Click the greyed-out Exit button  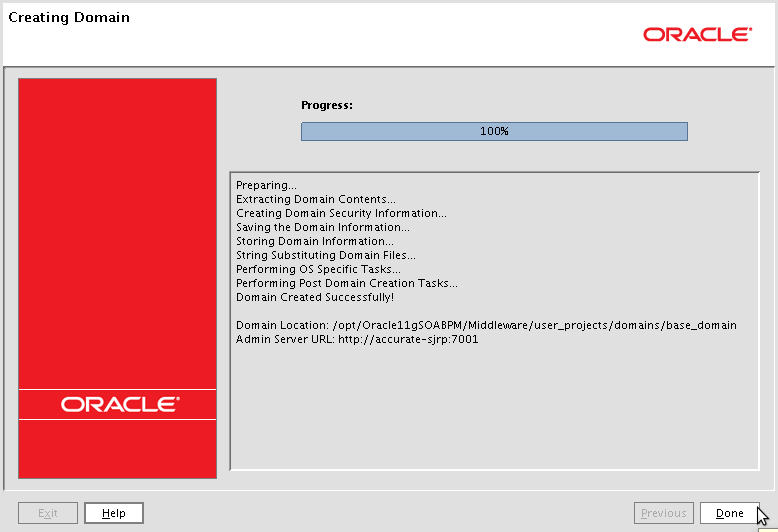pos(48,513)
